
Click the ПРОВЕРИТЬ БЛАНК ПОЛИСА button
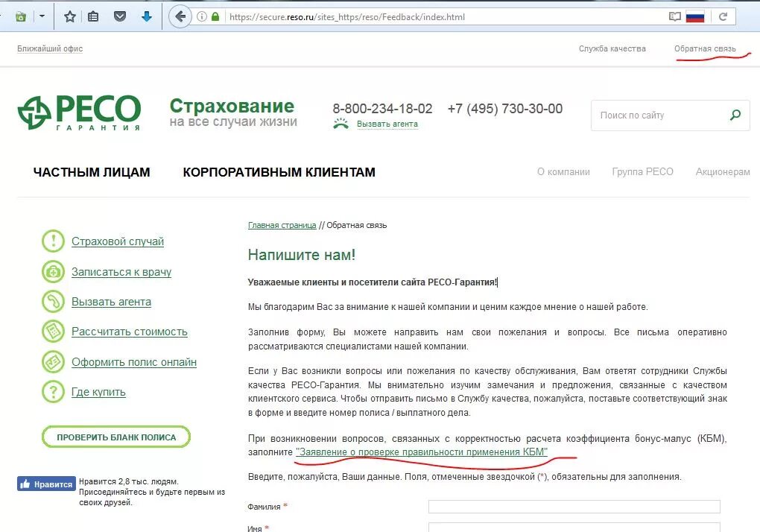[x=116, y=437]
